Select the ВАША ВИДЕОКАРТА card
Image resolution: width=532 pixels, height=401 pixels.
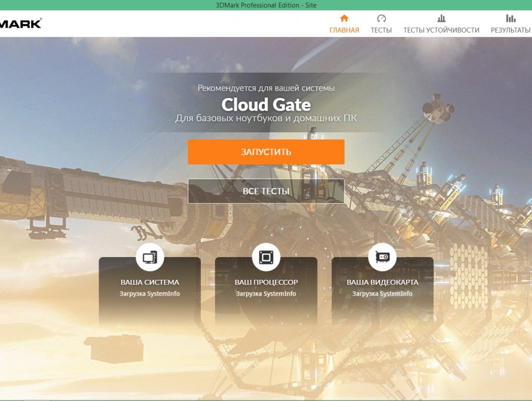382,290
